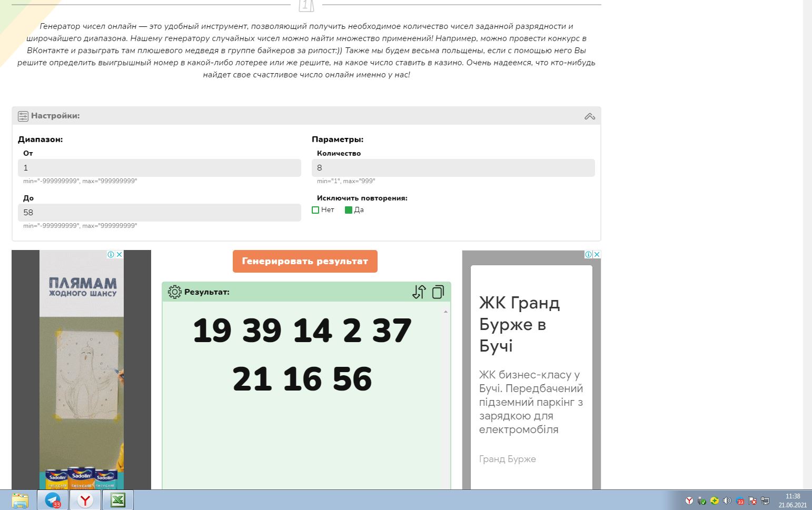Open the Action Center flag tray icon
This screenshot has width=812, height=510.
tap(752, 501)
